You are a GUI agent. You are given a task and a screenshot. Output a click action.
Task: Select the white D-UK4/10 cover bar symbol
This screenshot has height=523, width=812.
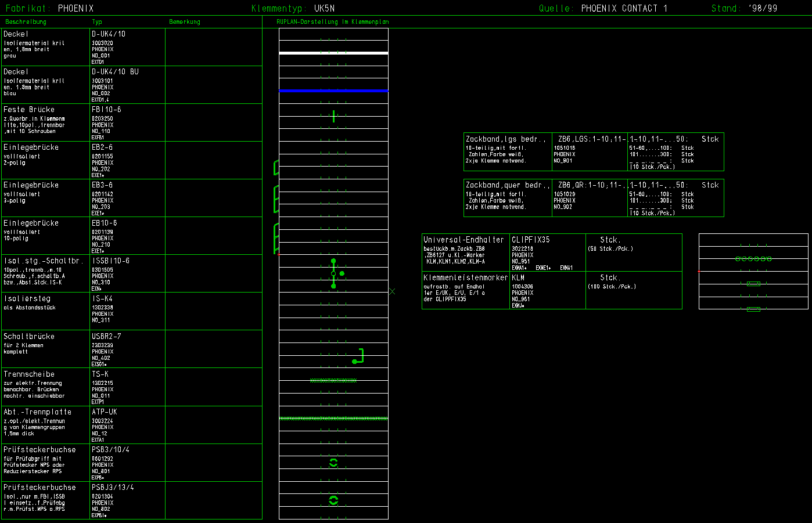click(333, 53)
